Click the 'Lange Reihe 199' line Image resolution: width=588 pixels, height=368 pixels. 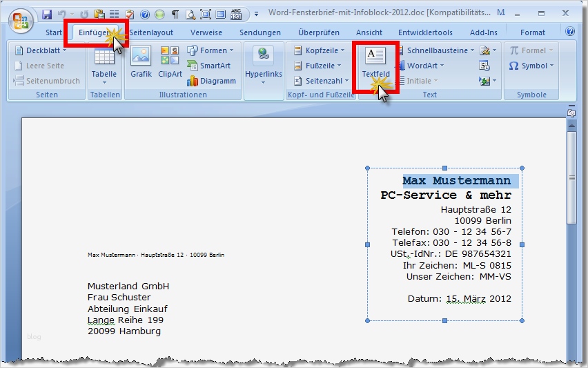tap(125, 320)
